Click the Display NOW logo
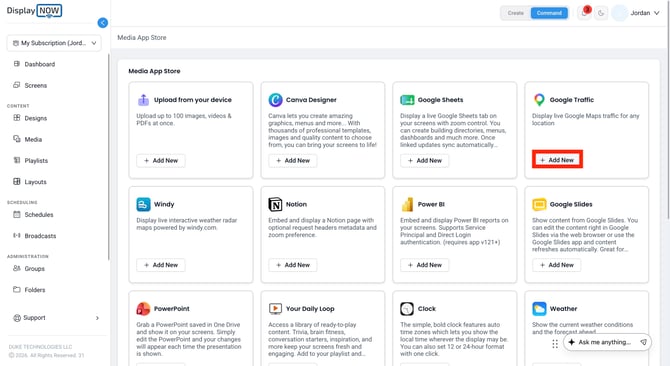This screenshot has height=366, width=670. [34, 11]
